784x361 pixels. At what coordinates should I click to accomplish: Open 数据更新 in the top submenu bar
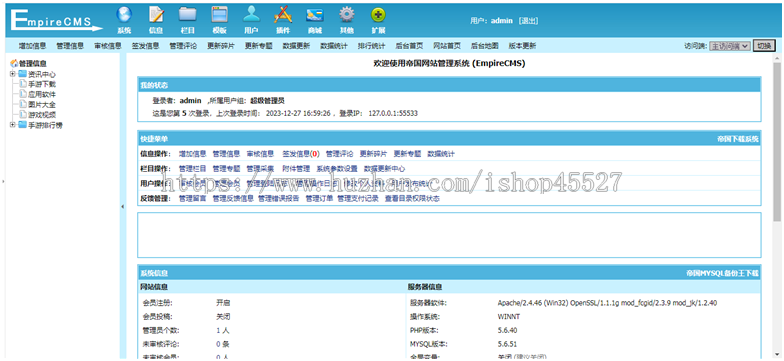click(296, 46)
